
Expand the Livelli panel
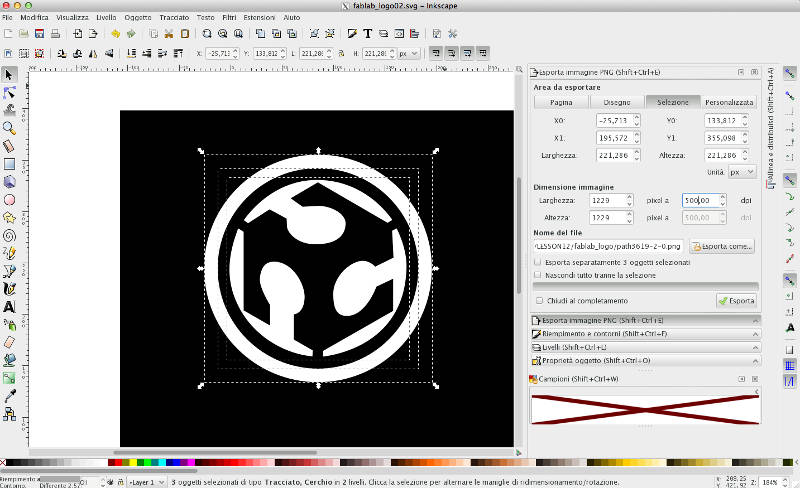[x=645, y=347]
